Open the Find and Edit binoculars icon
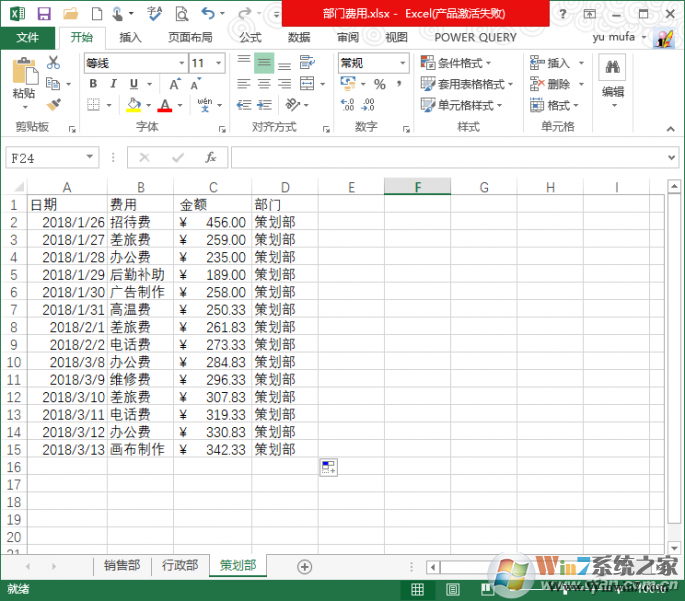The image size is (685, 601). (612, 70)
